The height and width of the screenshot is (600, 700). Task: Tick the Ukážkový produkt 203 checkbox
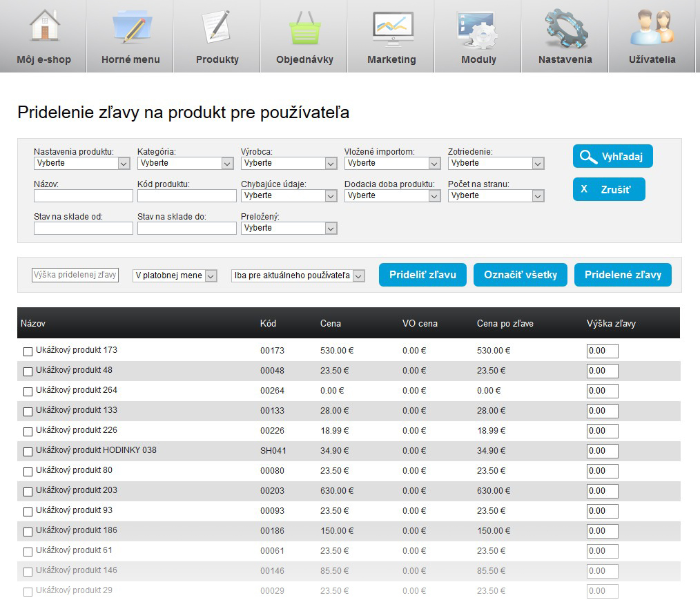coord(28,492)
